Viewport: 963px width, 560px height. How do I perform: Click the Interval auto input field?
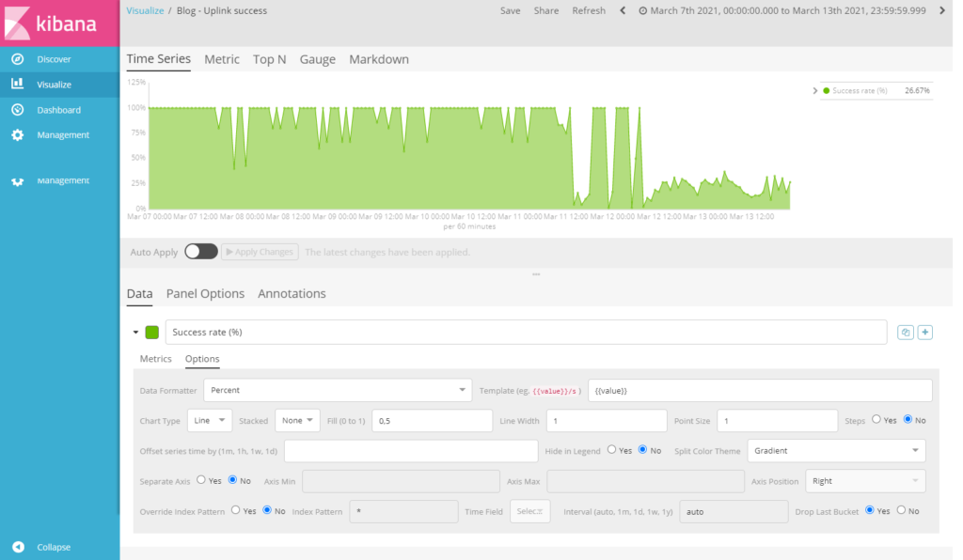[x=734, y=511]
